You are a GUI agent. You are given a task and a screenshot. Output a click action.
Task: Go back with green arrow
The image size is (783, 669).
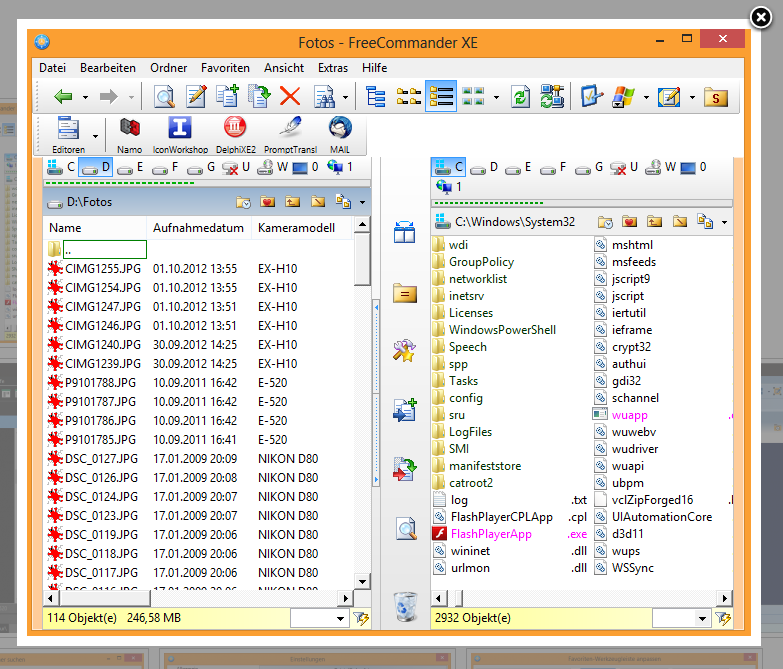pos(63,96)
